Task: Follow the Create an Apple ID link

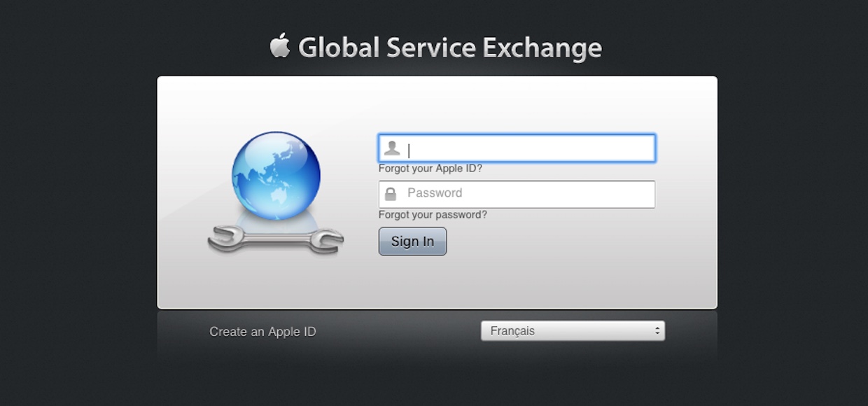Action: click(262, 332)
